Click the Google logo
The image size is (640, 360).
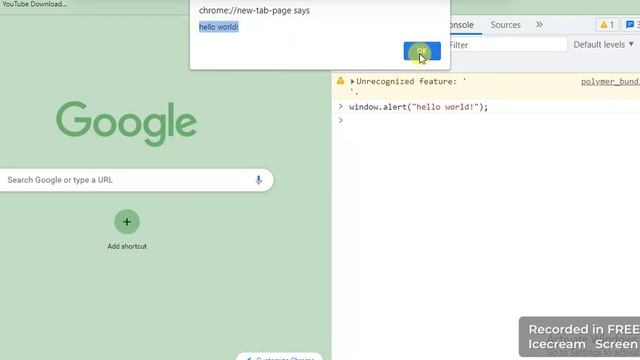click(x=127, y=124)
